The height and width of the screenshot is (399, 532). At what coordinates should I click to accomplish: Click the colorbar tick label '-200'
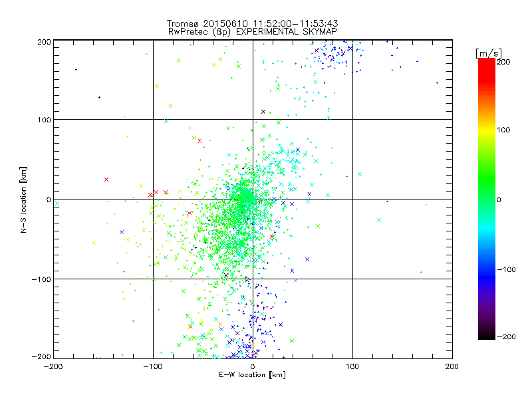pyautogui.click(x=506, y=336)
